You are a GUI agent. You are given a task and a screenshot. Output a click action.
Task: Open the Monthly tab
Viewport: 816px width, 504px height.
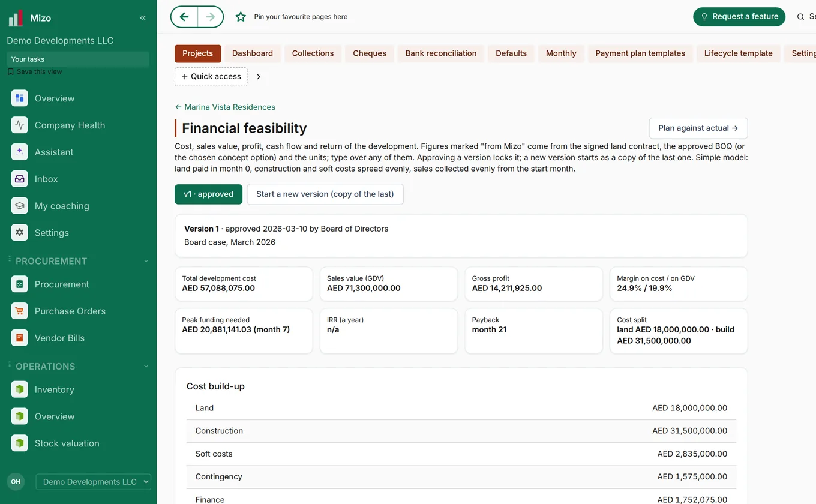pos(561,53)
